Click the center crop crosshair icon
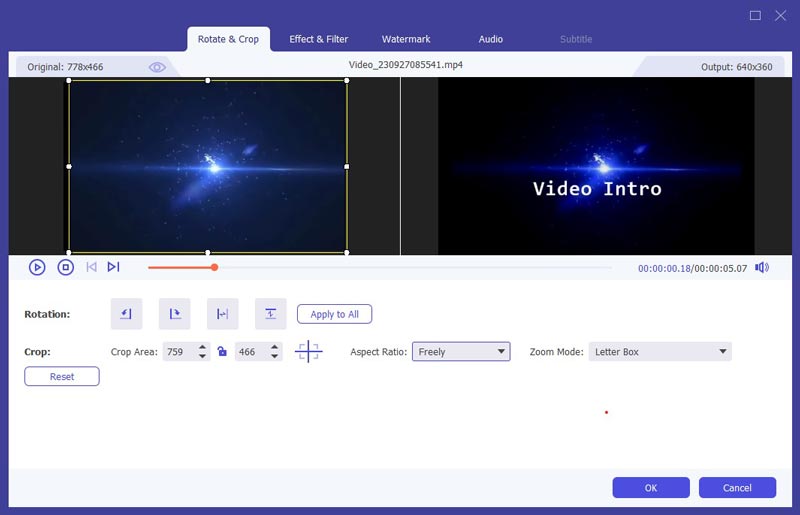Screen dimensions: 800x515 [309, 351]
